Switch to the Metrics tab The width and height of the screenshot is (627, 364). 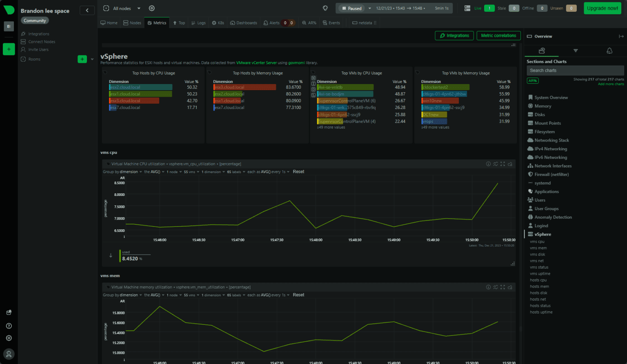157,23
